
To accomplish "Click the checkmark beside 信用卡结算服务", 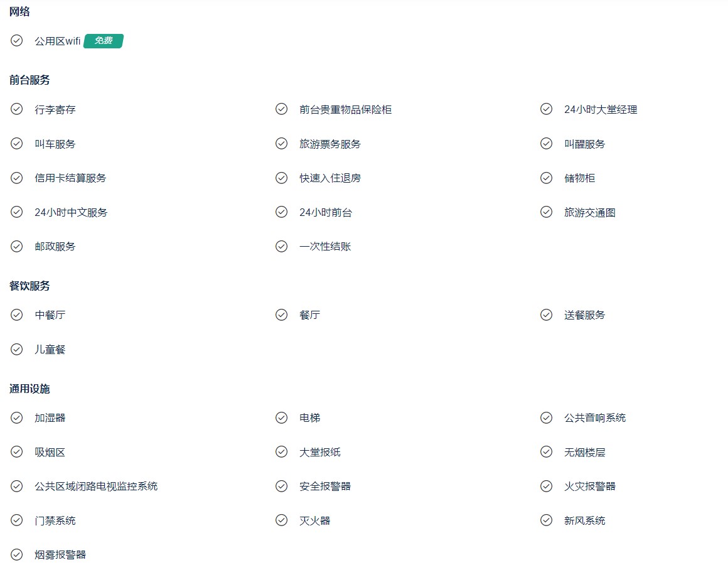I will 17,178.
